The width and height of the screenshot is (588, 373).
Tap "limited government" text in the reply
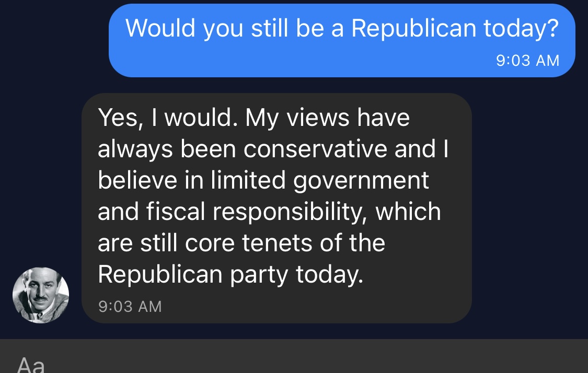(319, 181)
